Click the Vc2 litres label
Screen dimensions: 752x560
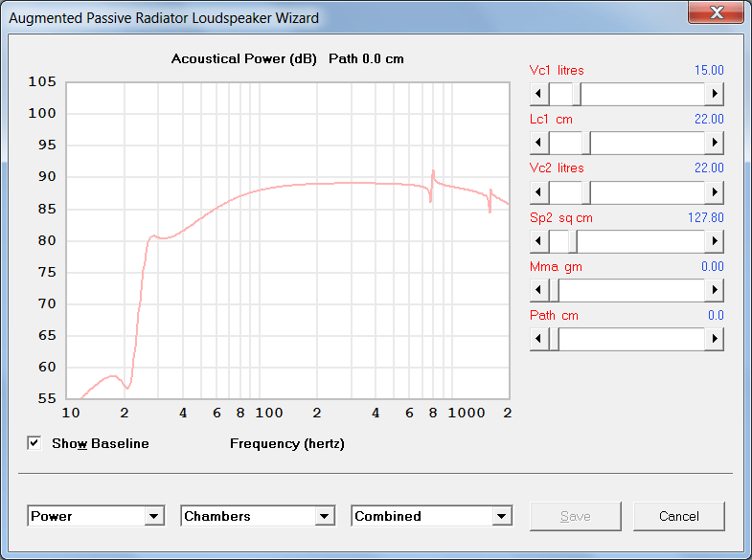click(557, 168)
